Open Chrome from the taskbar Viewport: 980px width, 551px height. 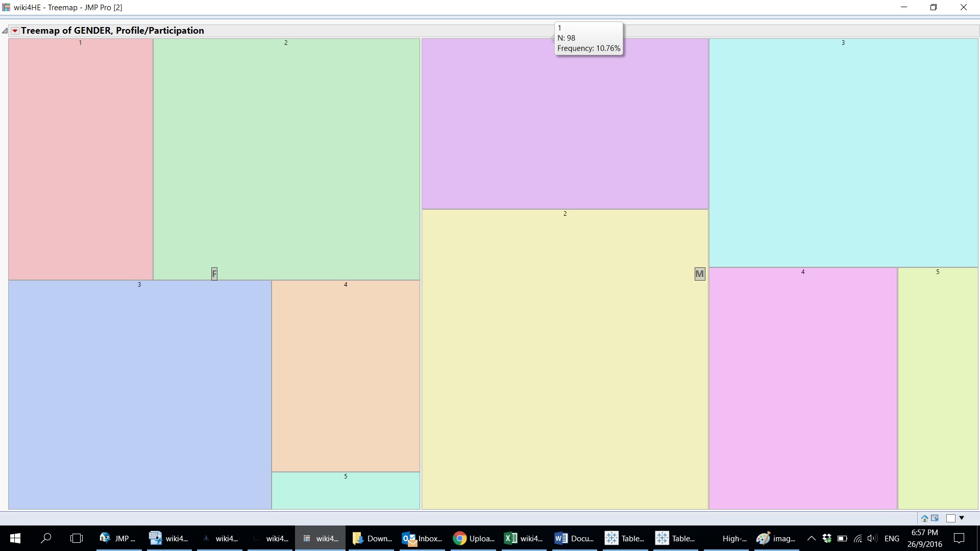(473, 538)
